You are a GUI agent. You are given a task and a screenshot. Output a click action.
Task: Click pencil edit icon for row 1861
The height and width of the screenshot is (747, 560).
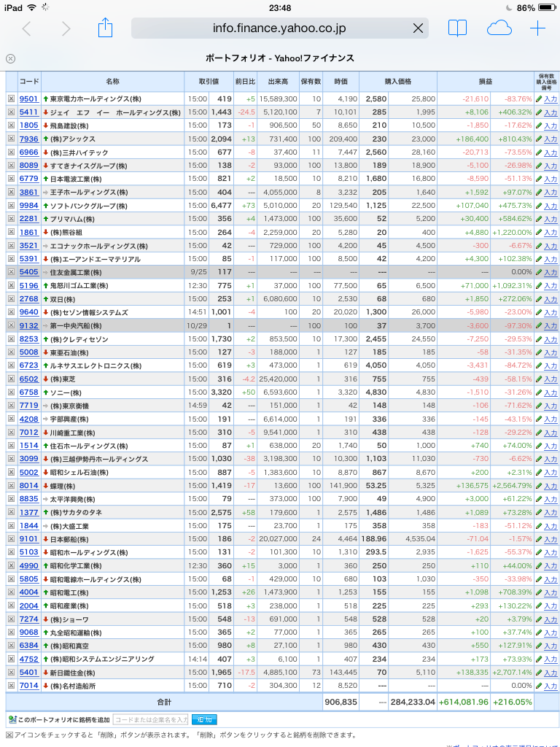539,233
